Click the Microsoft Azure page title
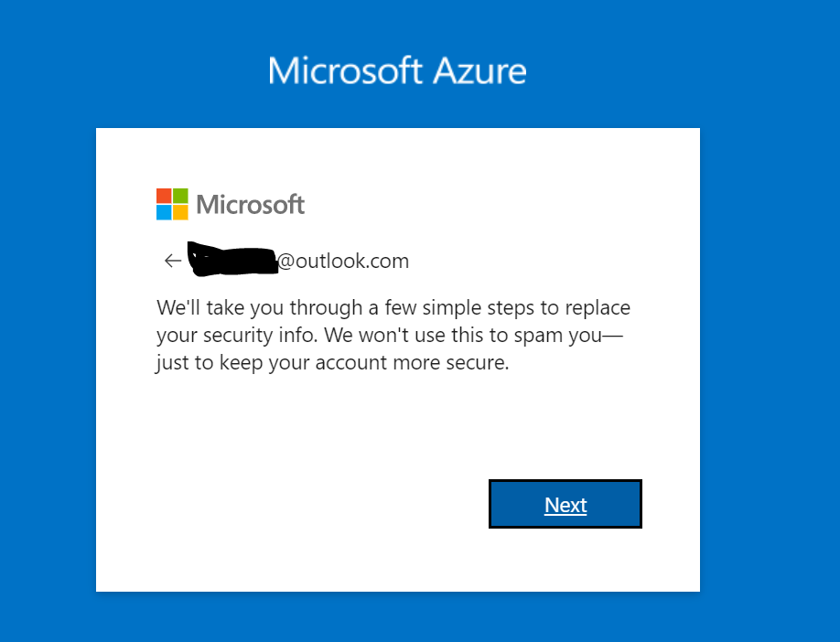The width and height of the screenshot is (840, 642). tap(396, 70)
